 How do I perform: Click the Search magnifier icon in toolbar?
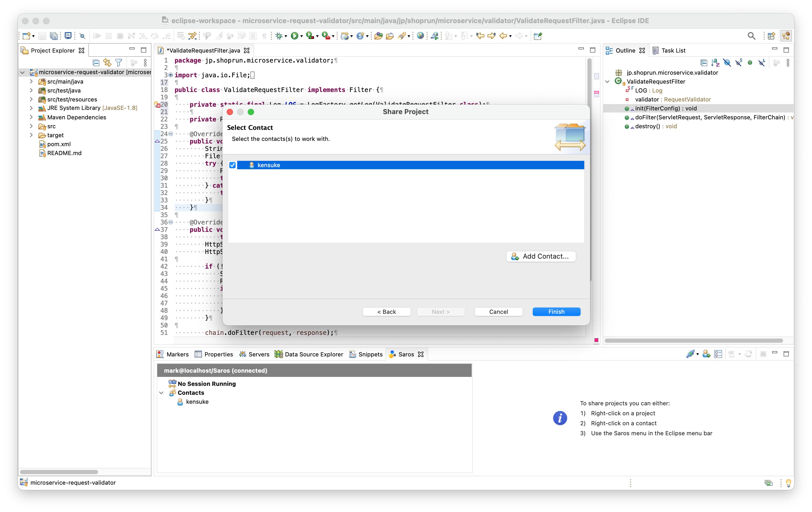pos(751,36)
